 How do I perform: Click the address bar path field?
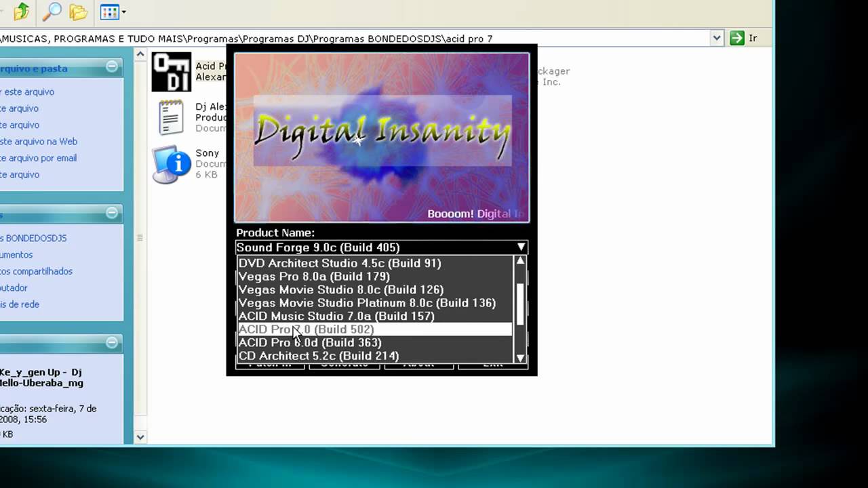pyautogui.click(x=354, y=38)
